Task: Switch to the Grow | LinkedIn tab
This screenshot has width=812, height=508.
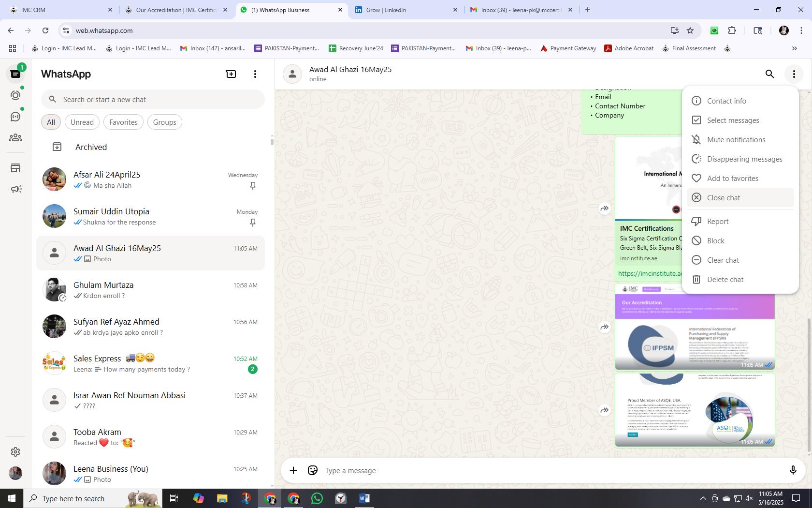Action: tap(405, 10)
